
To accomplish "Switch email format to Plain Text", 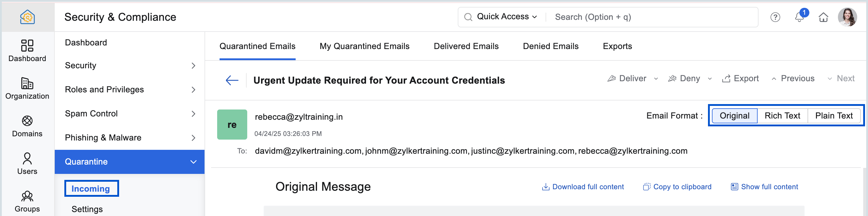I will coord(834,116).
